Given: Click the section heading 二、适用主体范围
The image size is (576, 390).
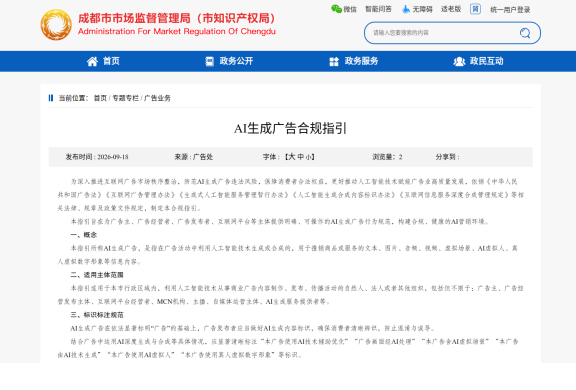Looking at the screenshot, I should pos(97,275).
